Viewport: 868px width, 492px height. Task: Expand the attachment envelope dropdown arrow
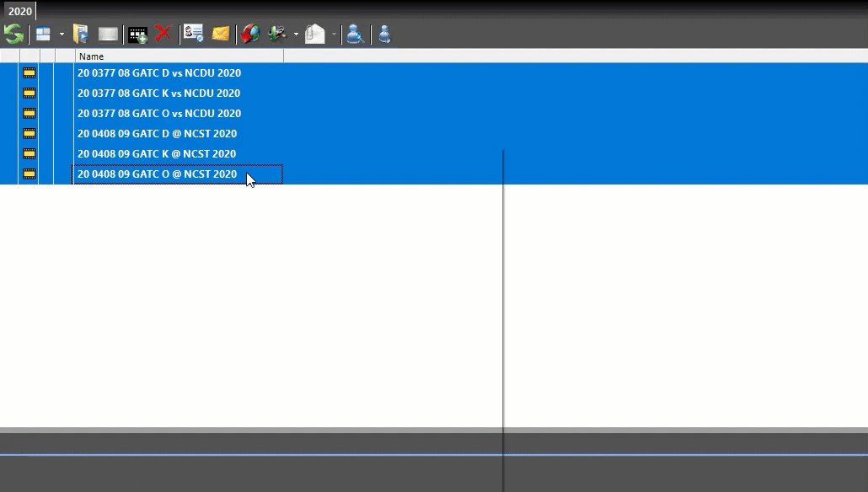(x=334, y=35)
